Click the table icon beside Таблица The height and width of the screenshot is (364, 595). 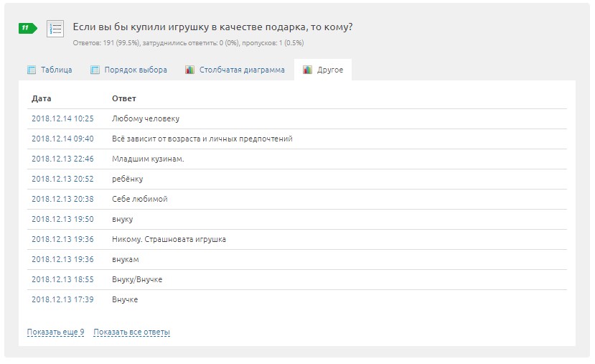[32, 70]
